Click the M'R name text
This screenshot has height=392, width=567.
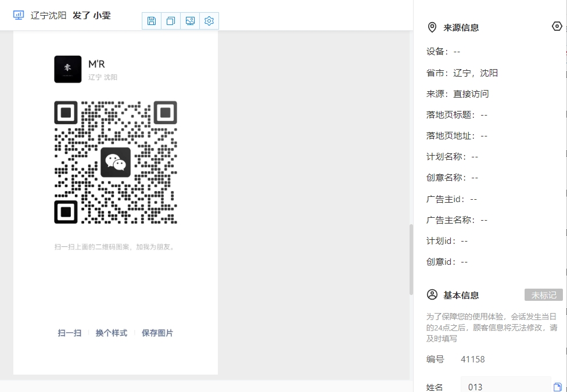tap(96, 64)
